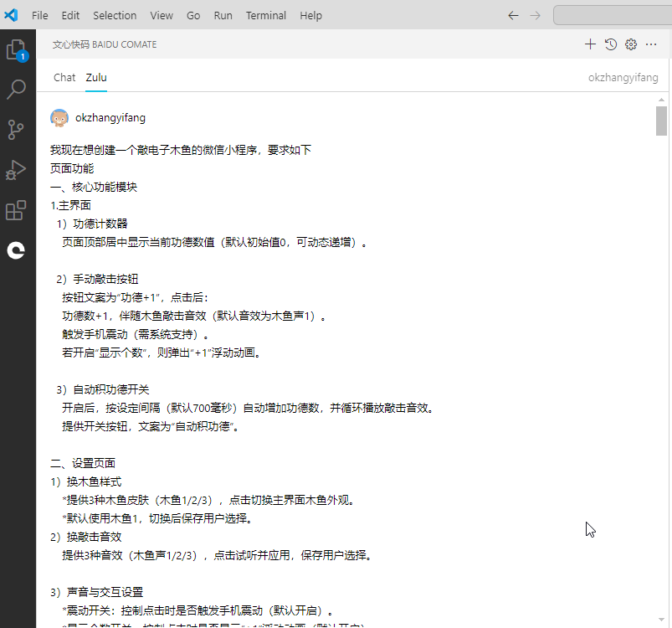Click the line '2）换敲击音效'
672x628 pixels.
[x=85, y=537]
